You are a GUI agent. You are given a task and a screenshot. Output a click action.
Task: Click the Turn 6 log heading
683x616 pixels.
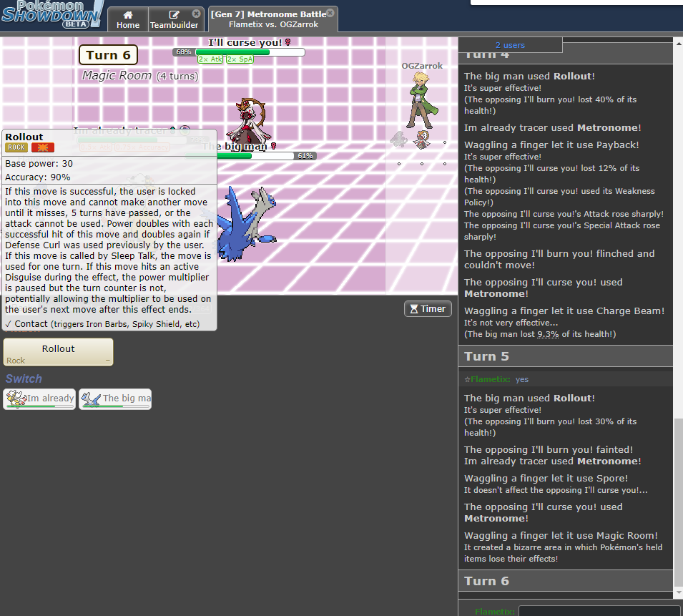pyautogui.click(x=566, y=581)
